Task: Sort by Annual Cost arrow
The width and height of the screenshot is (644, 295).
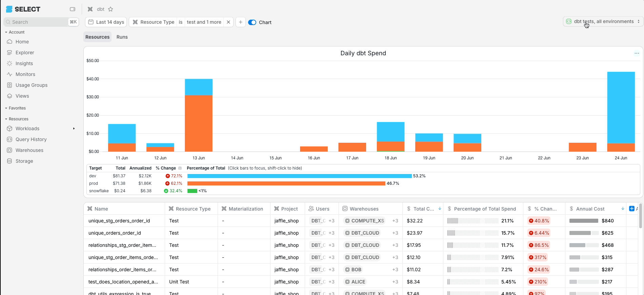Action: click(x=623, y=209)
